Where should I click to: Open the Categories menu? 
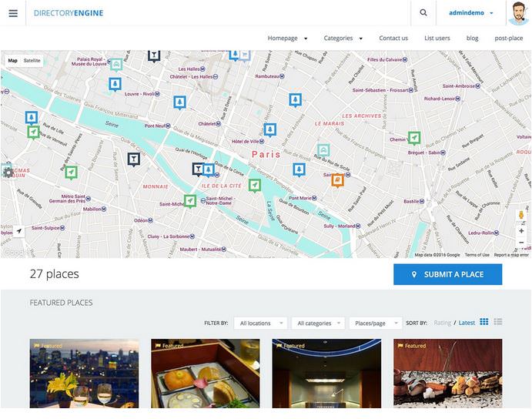(x=338, y=38)
